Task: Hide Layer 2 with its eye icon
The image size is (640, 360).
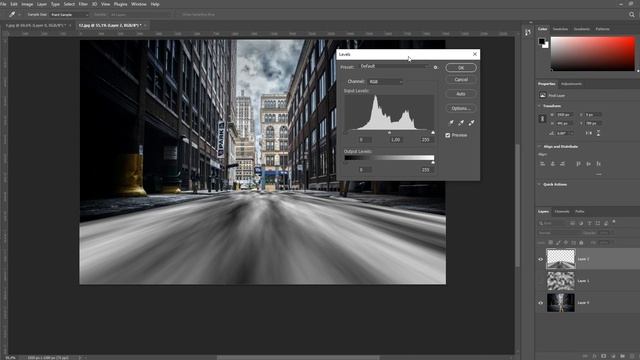Action: 540,259
